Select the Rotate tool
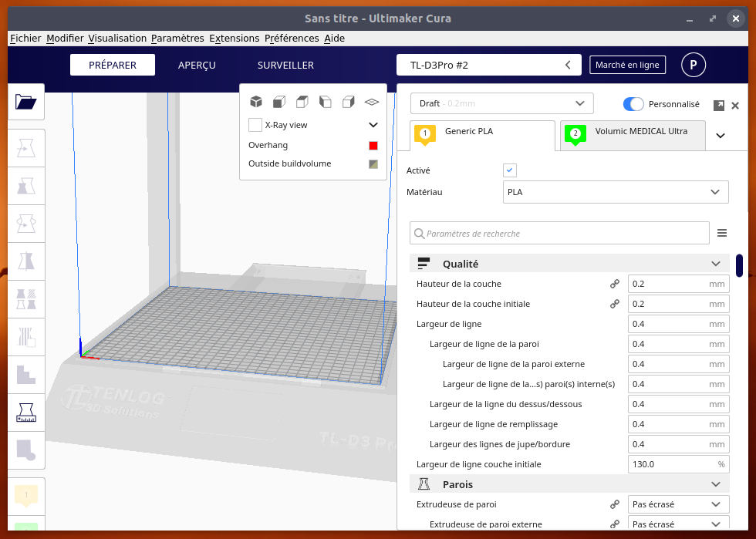Viewport: 756px width, 539px height. 26,224
